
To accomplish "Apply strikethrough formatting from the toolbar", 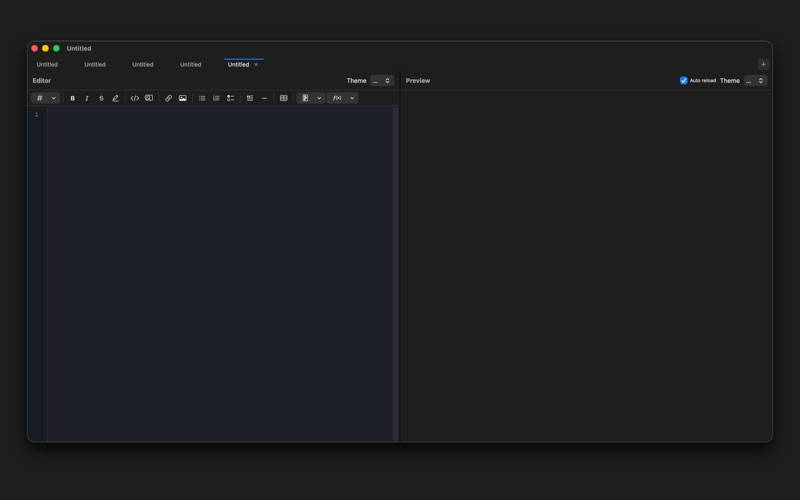I will 101,98.
